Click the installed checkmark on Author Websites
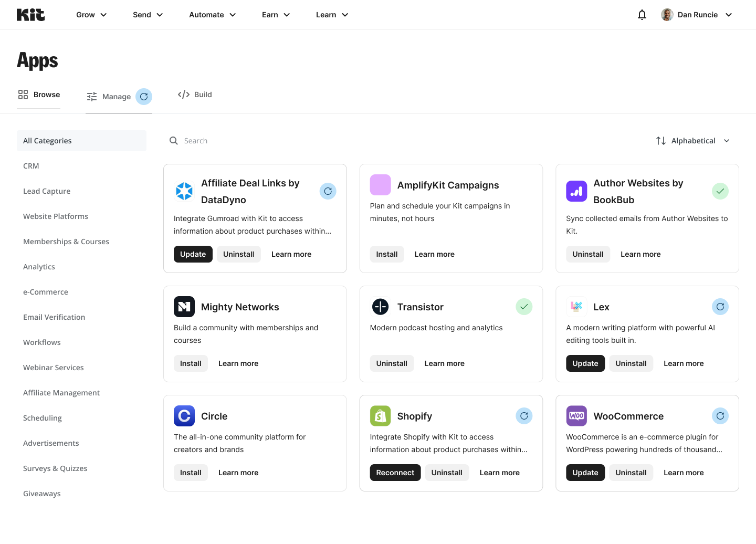Image resolution: width=756 pixels, height=544 pixels. tap(720, 191)
